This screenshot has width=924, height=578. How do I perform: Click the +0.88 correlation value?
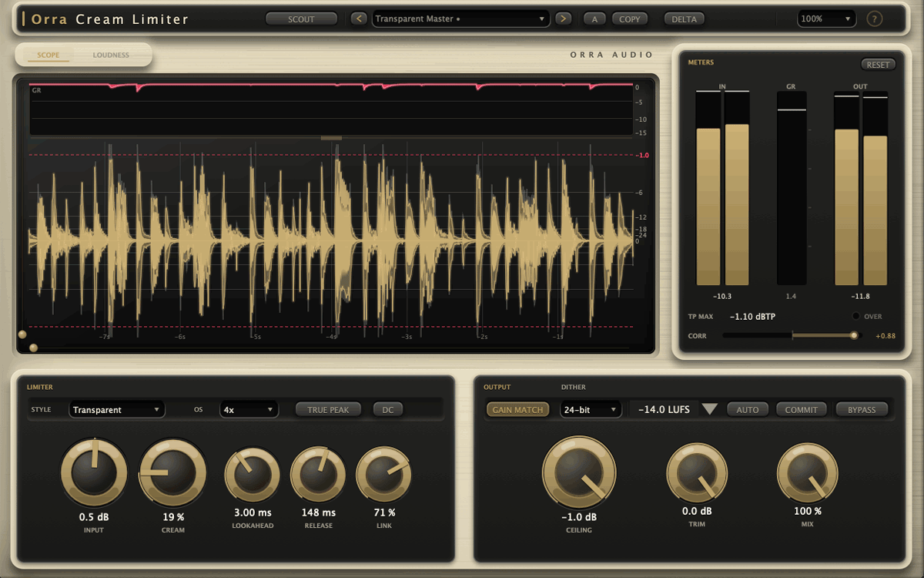885,336
